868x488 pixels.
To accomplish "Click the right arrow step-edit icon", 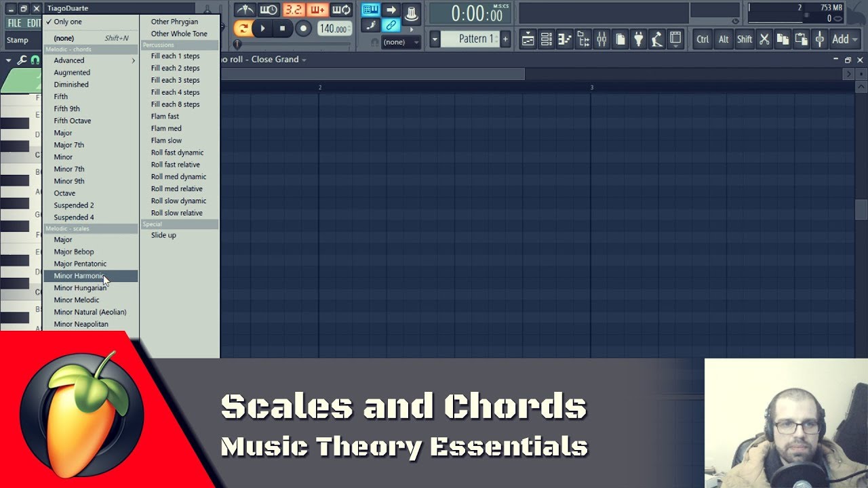I will [x=391, y=10].
